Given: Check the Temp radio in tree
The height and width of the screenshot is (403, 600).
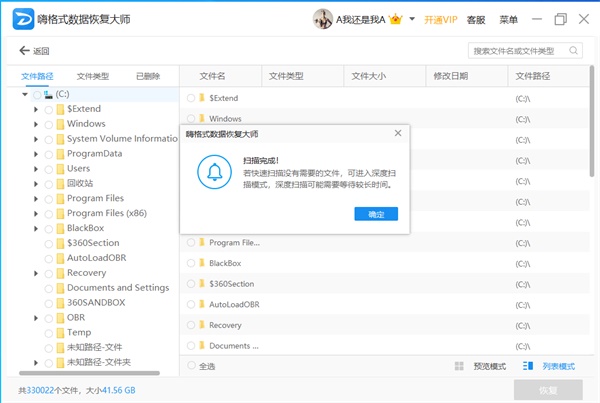Looking at the screenshot, I should pyautogui.click(x=49, y=333).
